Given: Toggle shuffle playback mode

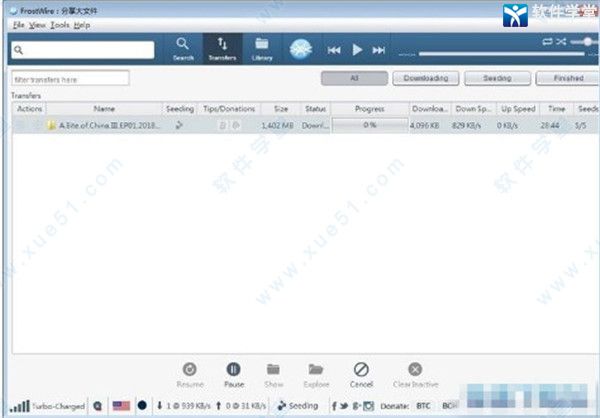Looking at the screenshot, I should 561,42.
